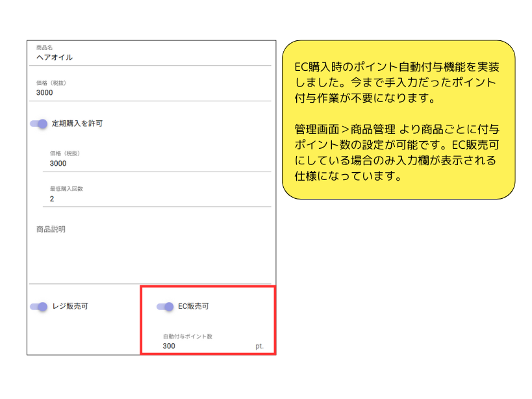The height and width of the screenshot is (399, 532).
Task: Toggle the EC販売可 switch
Action: click(165, 307)
